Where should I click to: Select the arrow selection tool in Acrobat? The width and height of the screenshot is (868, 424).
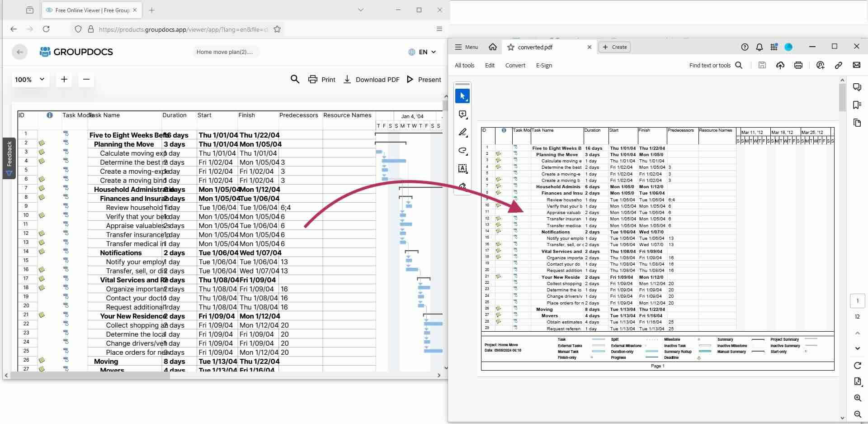(x=462, y=96)
